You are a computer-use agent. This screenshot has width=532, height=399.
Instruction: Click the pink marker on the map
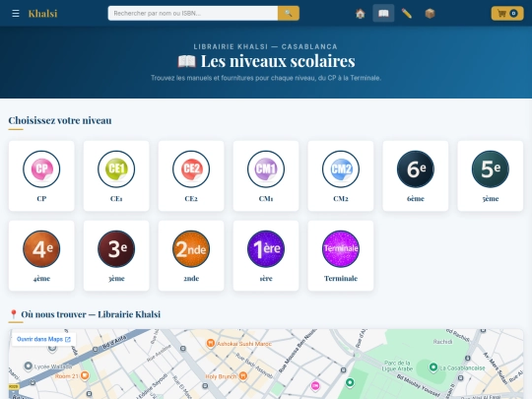click(315, 386)
